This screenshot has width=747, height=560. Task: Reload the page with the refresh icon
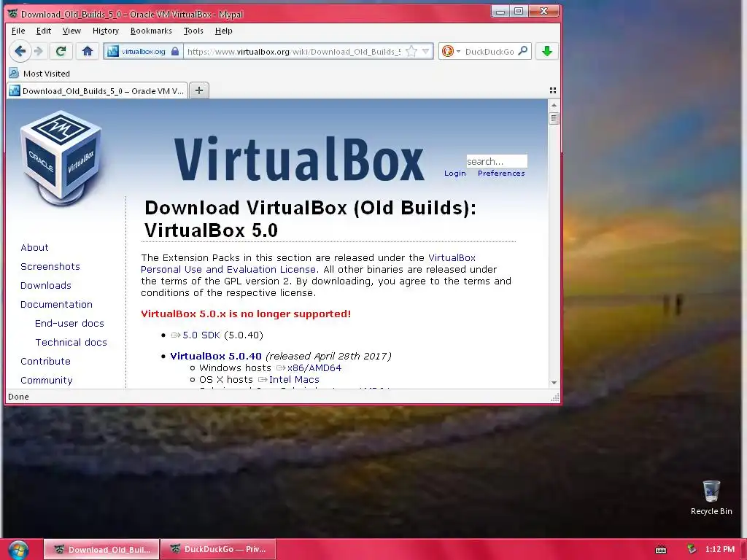pos(61,51)
